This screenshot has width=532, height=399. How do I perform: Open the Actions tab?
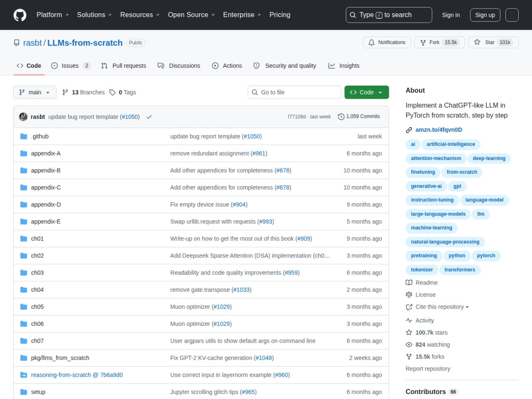[227, 66]
